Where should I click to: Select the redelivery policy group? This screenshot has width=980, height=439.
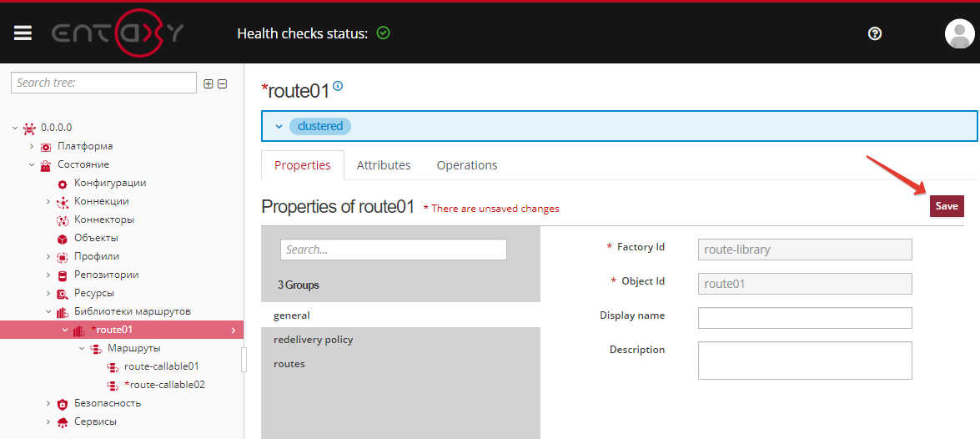click(x=313, y=340)
